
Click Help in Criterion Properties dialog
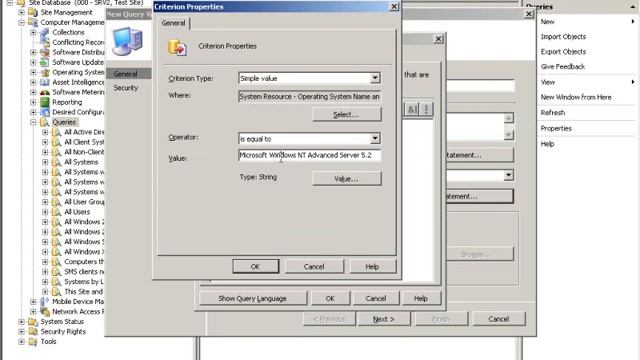tap(372, 267)
